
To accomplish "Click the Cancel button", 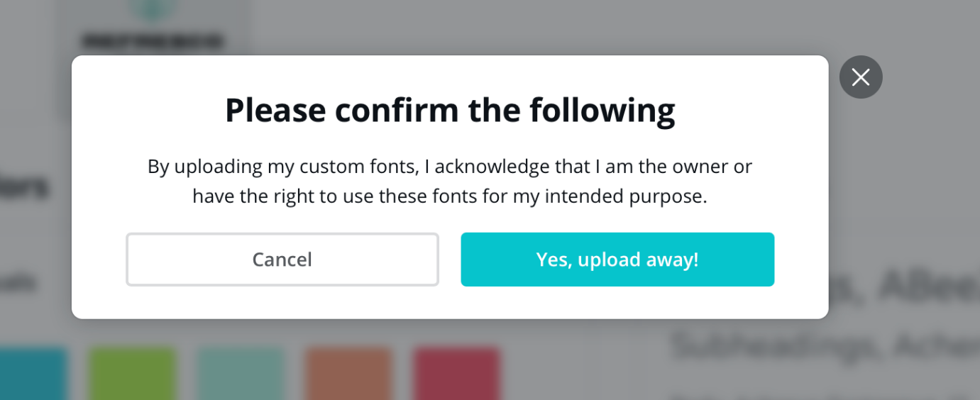I will click(x=282, y=260).
